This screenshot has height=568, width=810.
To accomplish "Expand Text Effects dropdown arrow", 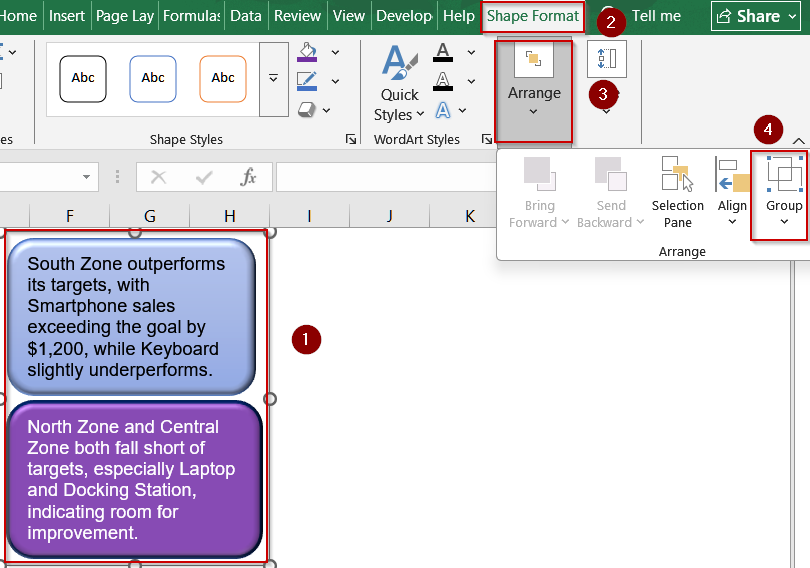I will coord(462,110).
